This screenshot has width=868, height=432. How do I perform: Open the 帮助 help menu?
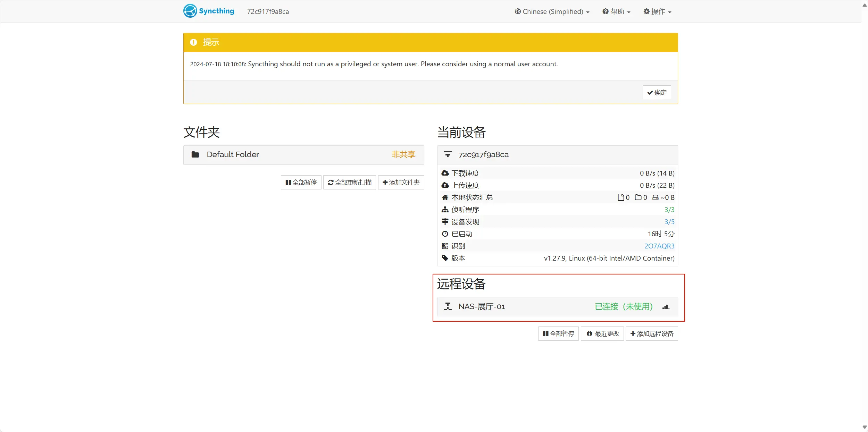click(616, 11)
